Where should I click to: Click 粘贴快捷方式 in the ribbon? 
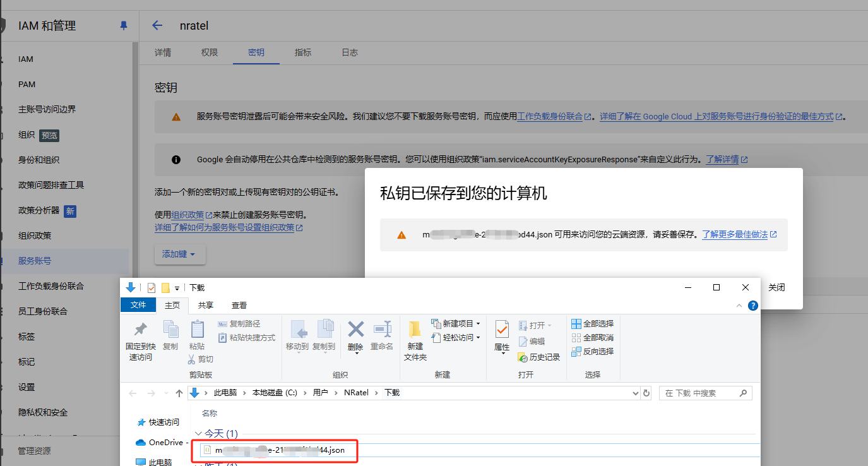pyautogui.click(x=247, y=338)
